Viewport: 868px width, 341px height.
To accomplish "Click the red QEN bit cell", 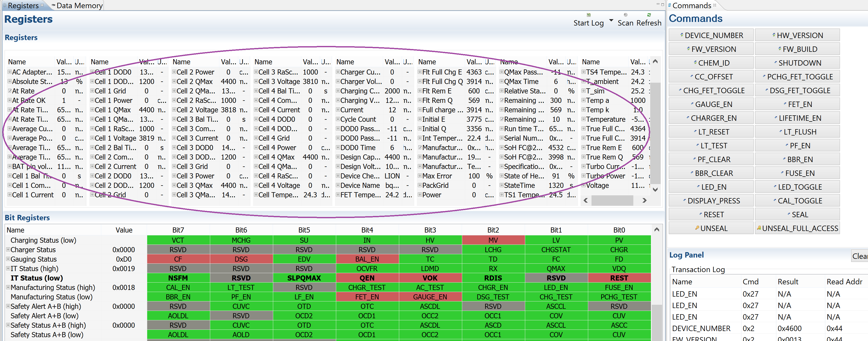I will coord(367,278).
